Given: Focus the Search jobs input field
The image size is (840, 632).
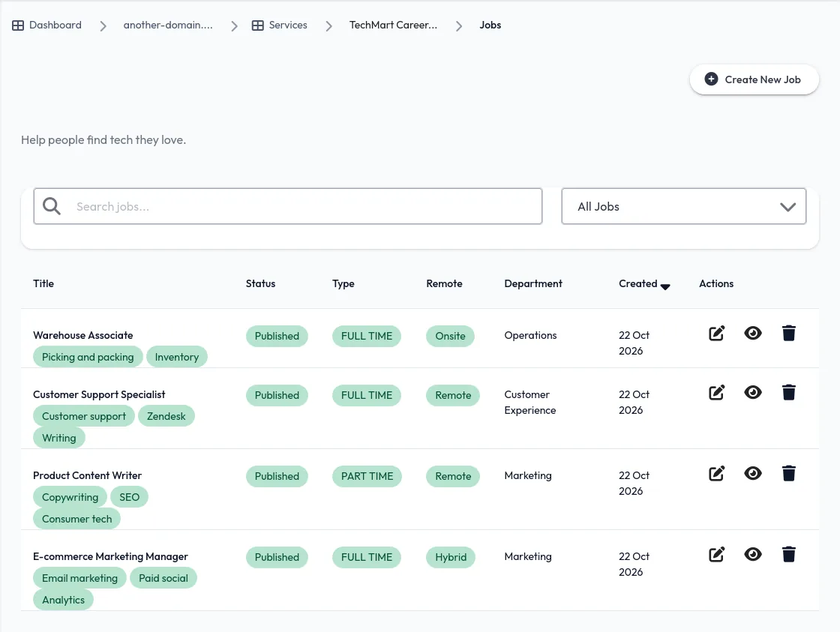Looking at the screenshot, I should click(288, 206).
